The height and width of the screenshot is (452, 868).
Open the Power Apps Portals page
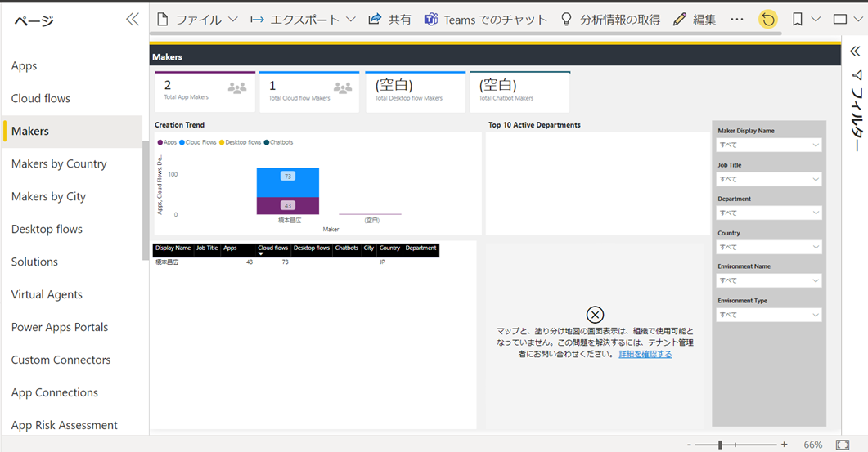tap(60, 327)
